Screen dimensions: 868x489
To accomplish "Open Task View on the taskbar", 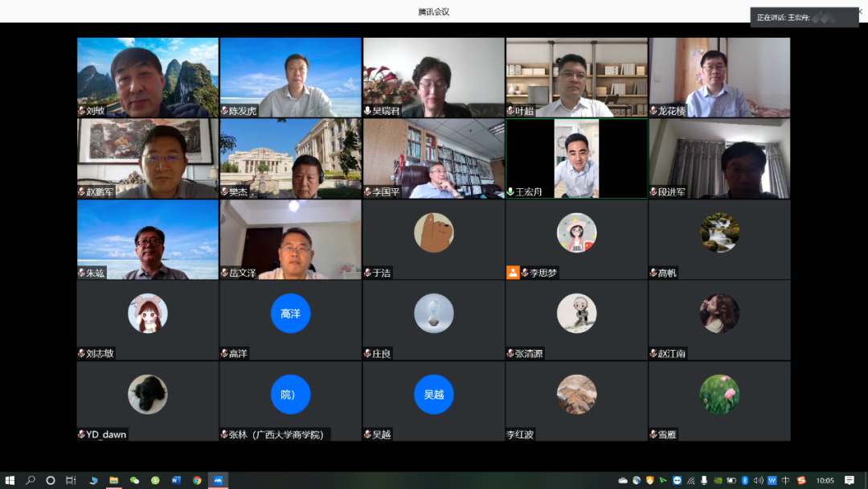I will pyautogui.click(x=71, y=480).
